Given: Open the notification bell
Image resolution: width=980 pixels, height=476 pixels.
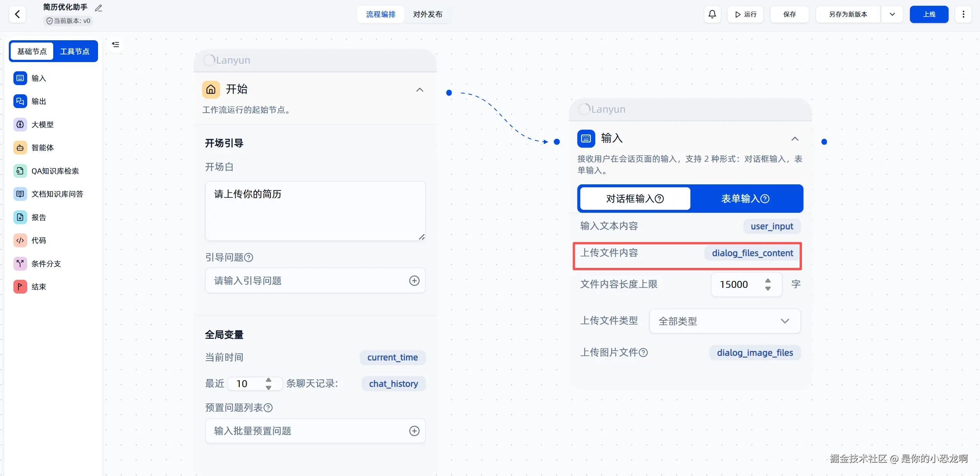Looking at the screenshot, I should pyautogui.click(x=712, y=15).
